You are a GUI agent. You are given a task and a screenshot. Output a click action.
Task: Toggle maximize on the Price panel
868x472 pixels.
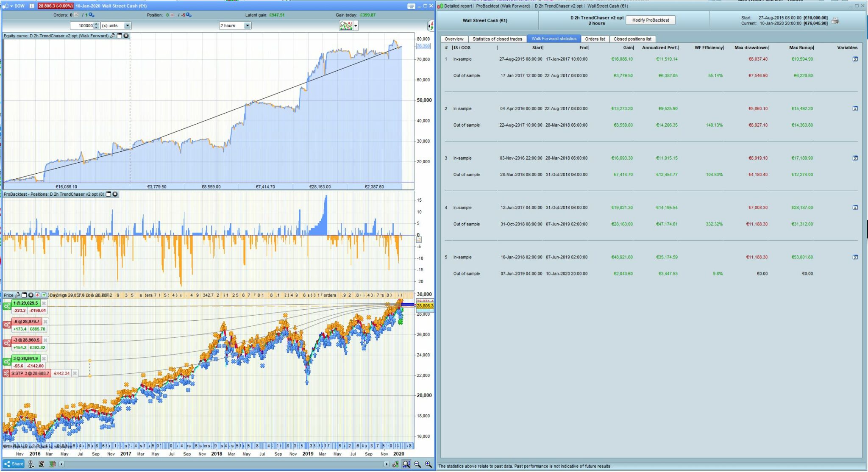click(24, 295)
